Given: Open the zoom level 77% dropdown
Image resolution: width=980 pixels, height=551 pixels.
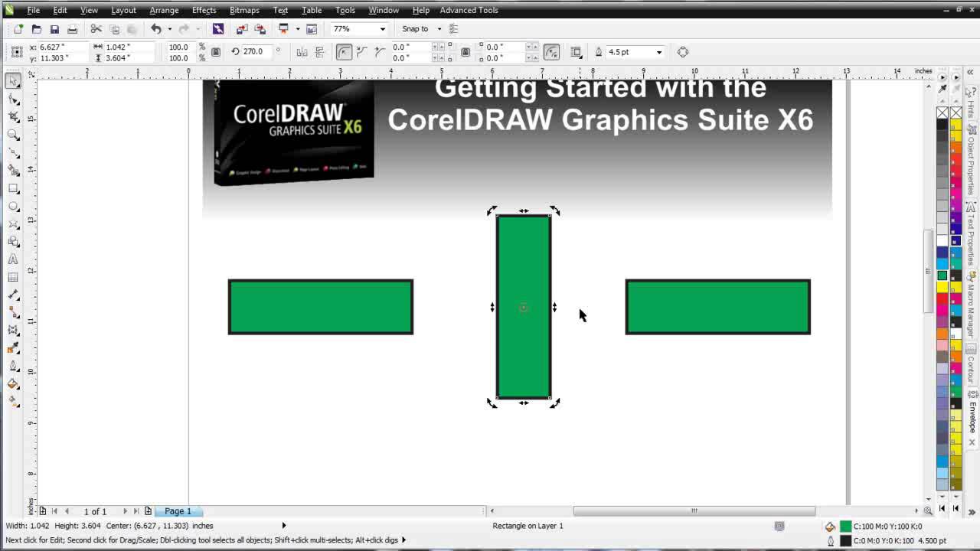Looking at the screenshot, I should [383, 29].
